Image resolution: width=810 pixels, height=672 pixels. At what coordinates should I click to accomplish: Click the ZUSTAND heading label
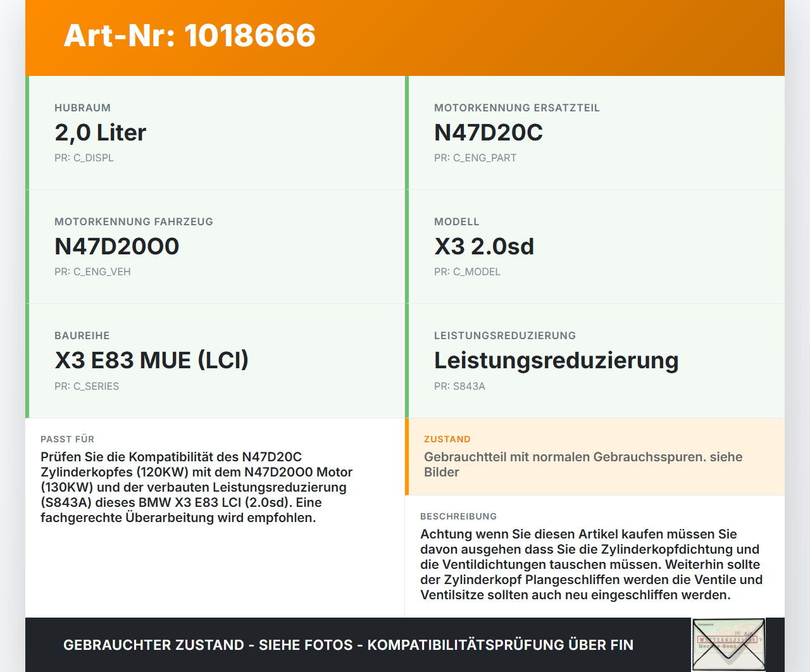[x=447, y=439]
